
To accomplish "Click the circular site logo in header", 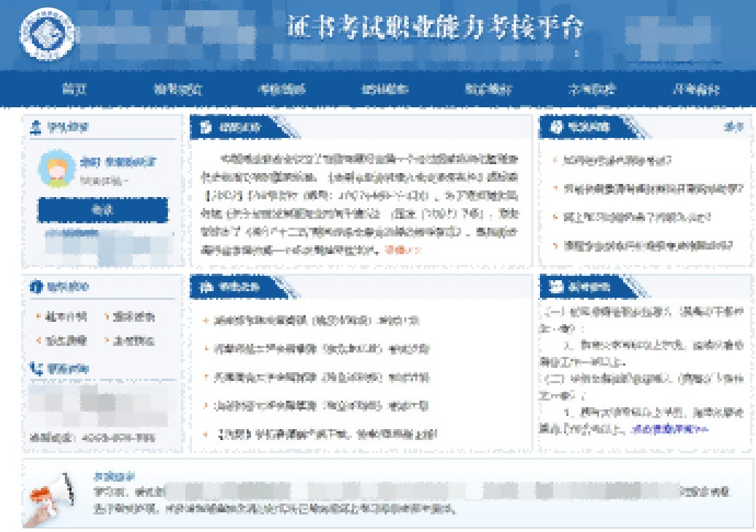I will click(x=47, y=35).
